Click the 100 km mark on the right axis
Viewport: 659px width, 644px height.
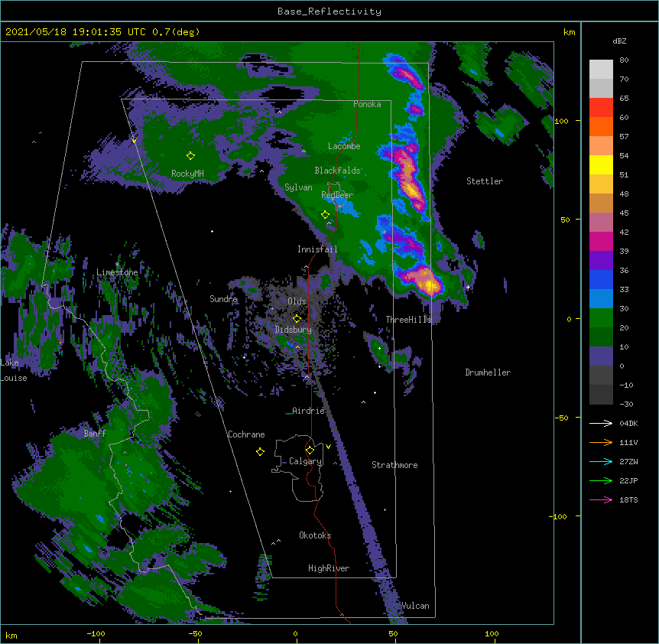click(x=561, y=122)
